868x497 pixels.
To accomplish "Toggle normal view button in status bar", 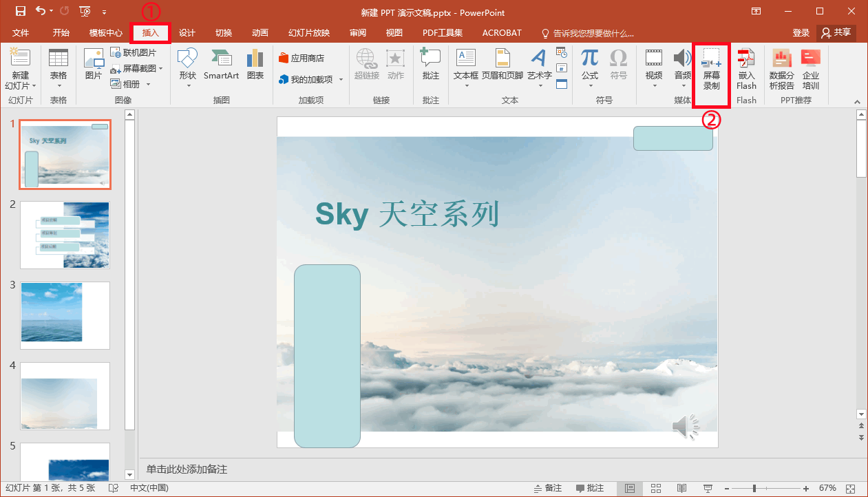I will [x=630, y=488].
